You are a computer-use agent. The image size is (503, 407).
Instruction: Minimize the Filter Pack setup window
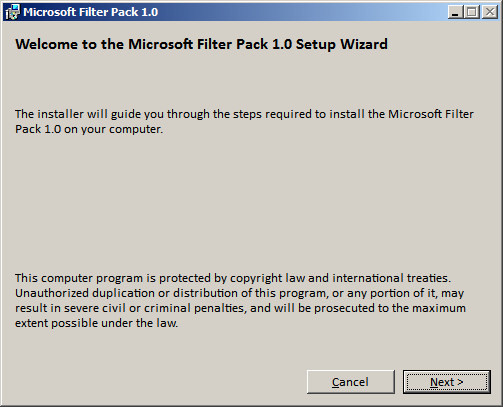tap(455, 12)
